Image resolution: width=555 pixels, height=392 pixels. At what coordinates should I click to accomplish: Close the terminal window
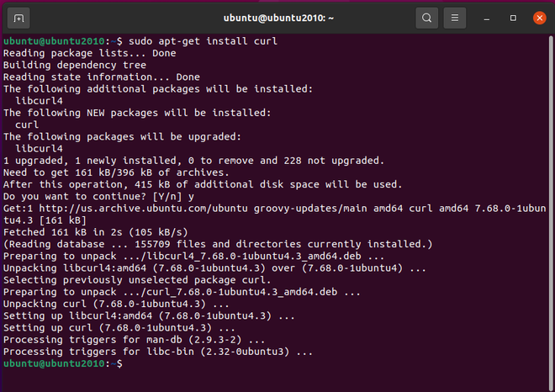539,17
